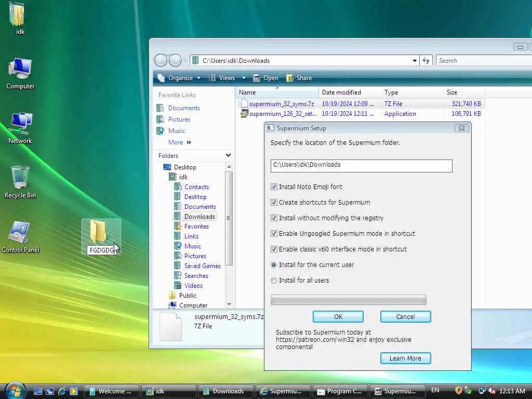Sort by the Size column header
Viewport: 532px width, 399px height.
pyautogui.click(x=464, y=92)
